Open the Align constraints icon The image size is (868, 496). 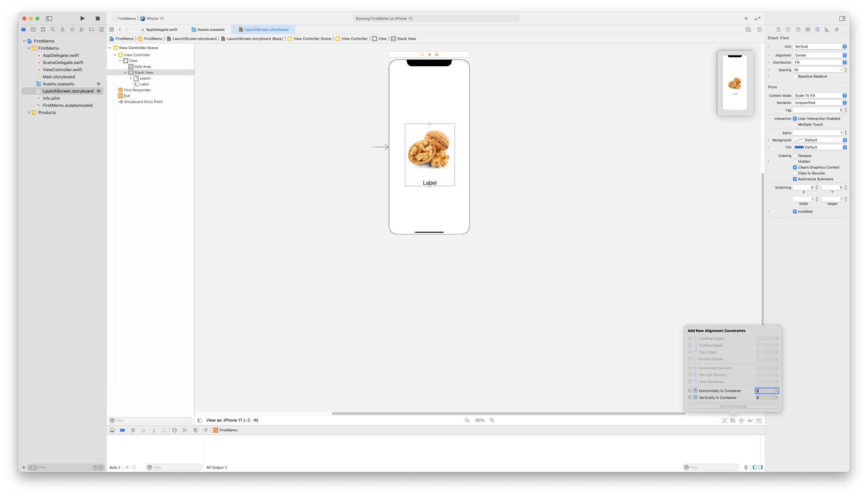(x=733, y=420)
